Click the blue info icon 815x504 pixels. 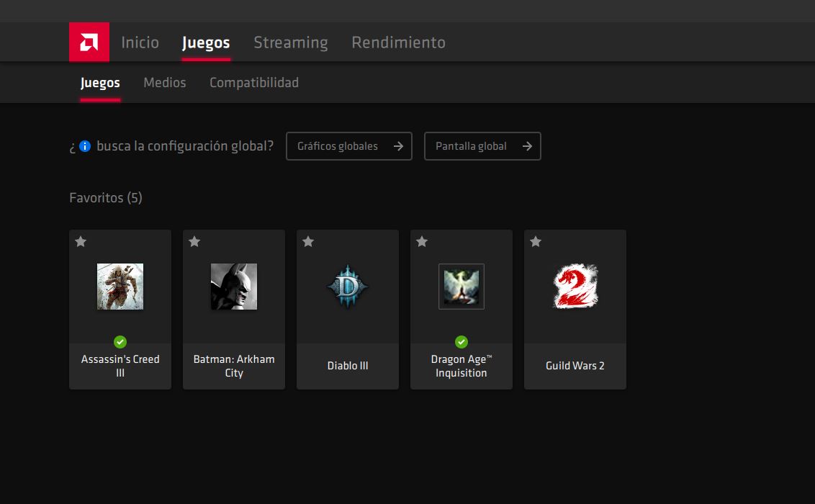[85, 146]
